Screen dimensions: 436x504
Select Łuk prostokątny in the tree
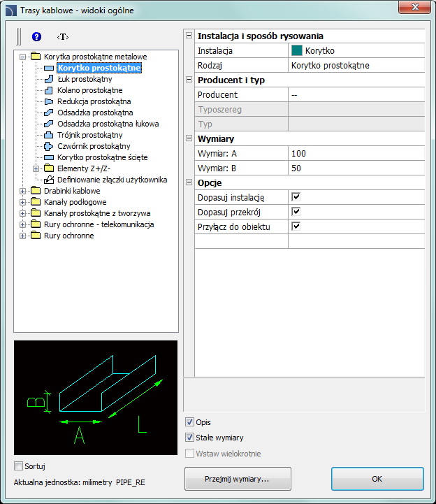[x=85, y=79]
